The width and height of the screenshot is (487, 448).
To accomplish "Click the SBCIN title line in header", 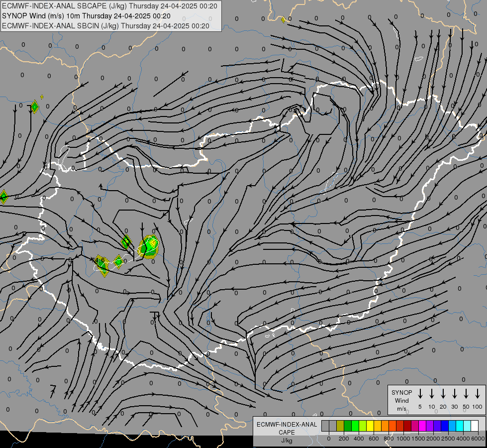I will [x=106, y=26].
